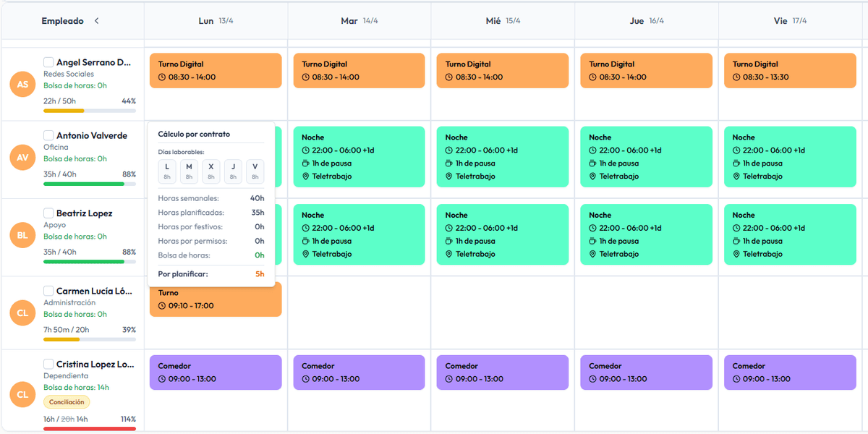Open Cristina's Monday Comedor shift card
Screen dimensions: 868x434
tap(216, 373)
